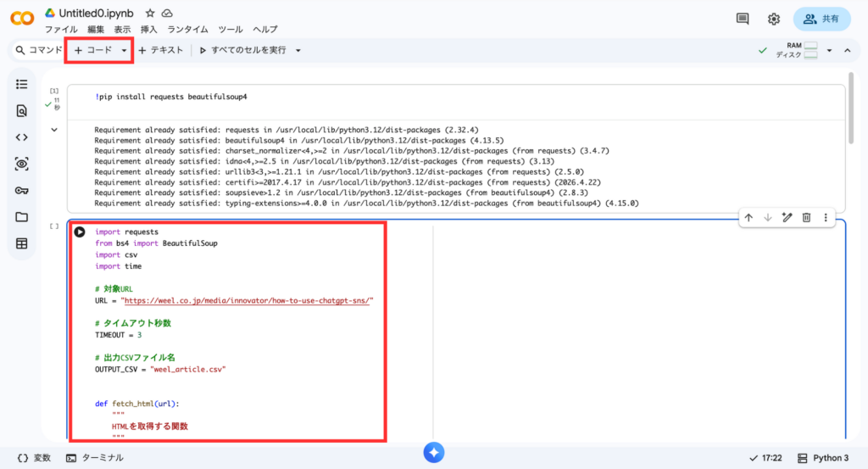This screenshot has height=469, width=868.
Task: Open the secrets key sidebar icon
Action: click(x=21, y=191)
